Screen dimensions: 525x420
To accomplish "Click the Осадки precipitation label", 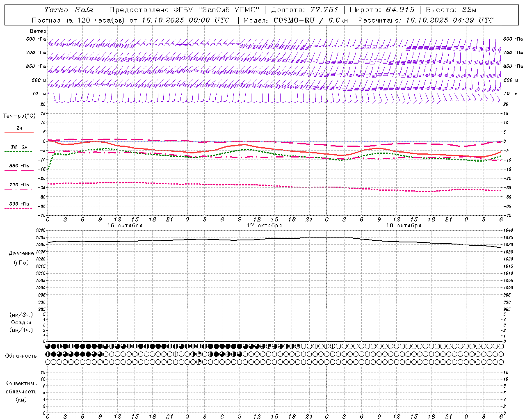I will tap(21, 322).
